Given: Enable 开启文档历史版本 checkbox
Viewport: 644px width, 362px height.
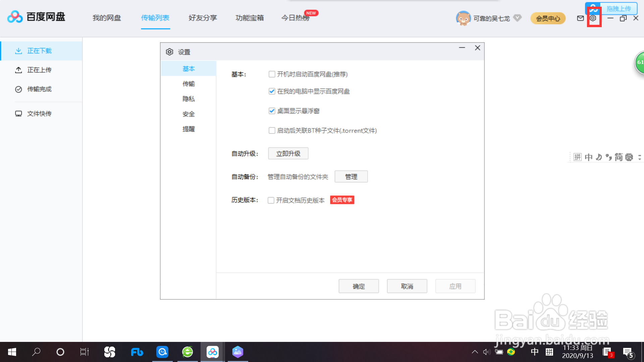Looking at the screenshot, I should [271, 200].
